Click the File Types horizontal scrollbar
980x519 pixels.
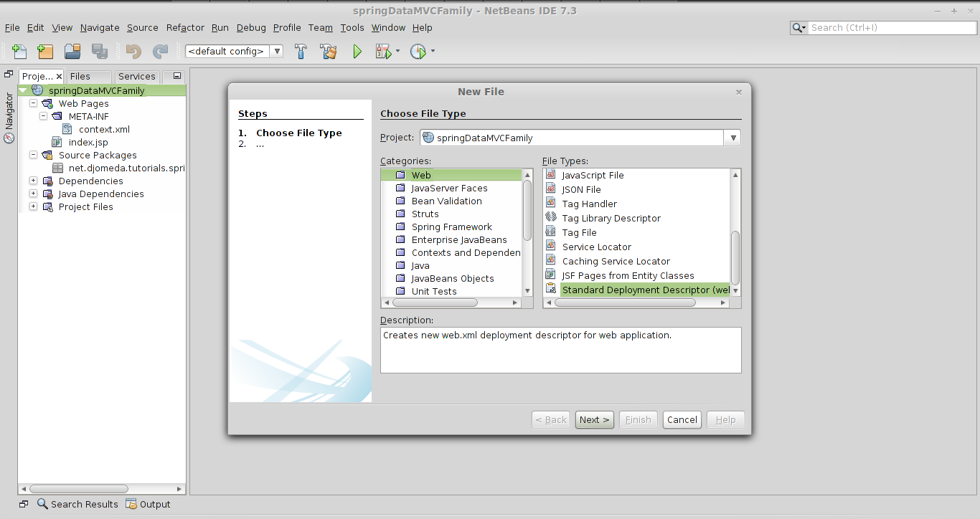coord(624,303)
